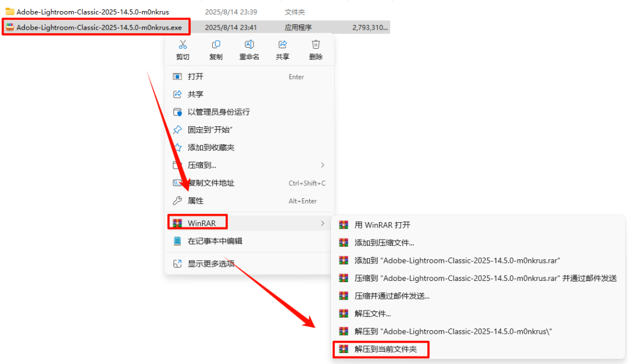Choose Run as administrator (以管理员身份运行)
The height and width of the screenshot is (364, 628).
(x=249, y=112)
